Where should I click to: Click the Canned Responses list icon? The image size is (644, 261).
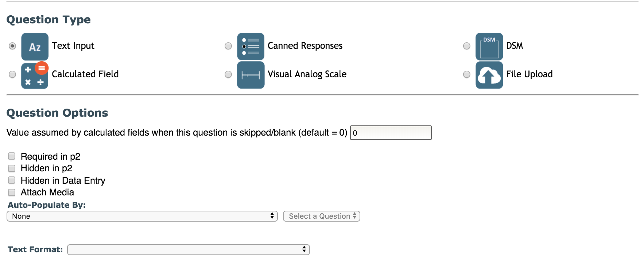pyautogui.click(x=251, y=47)
